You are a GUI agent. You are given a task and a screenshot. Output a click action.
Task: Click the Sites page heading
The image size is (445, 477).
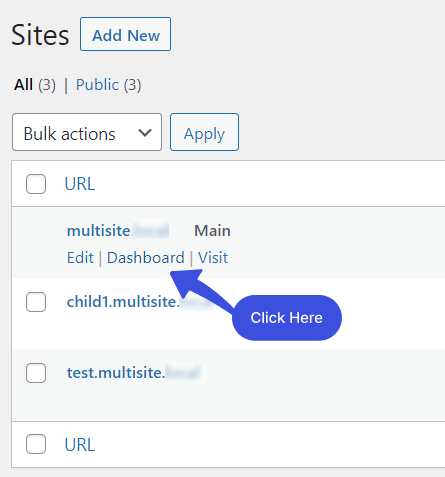coord(40,35)
